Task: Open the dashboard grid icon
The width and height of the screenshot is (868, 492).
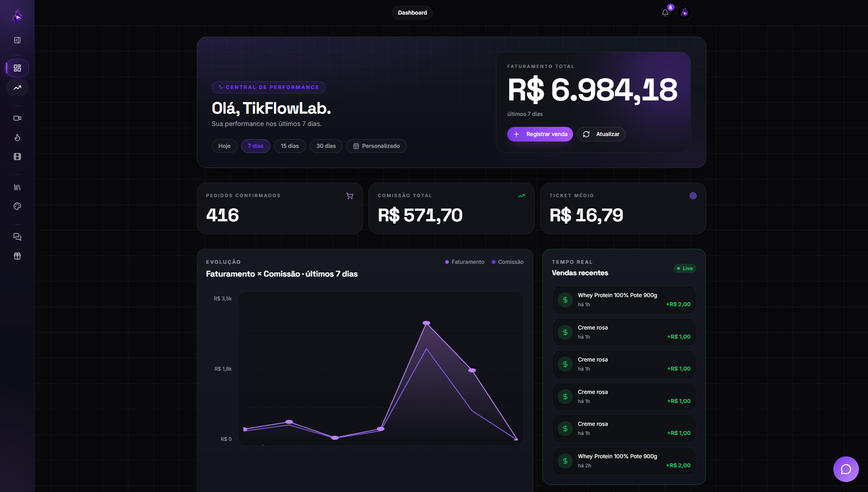Action: [x=17, y=68]
